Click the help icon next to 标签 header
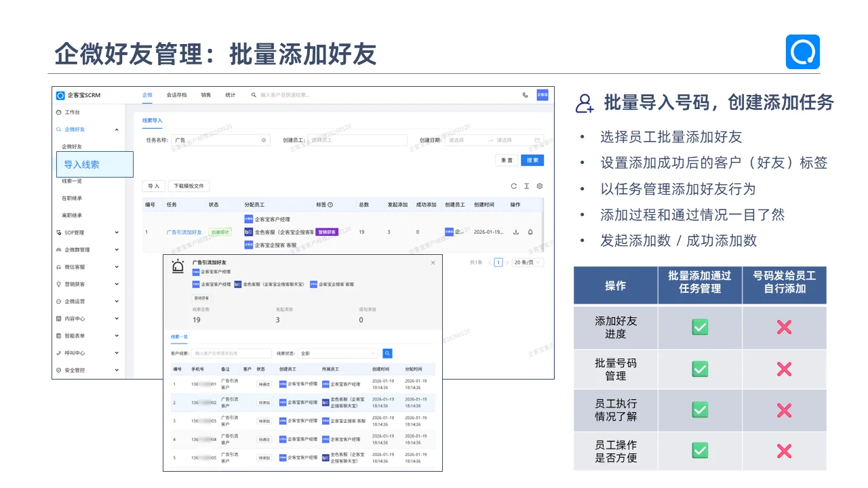868x488 pixels. coord(330,205)
